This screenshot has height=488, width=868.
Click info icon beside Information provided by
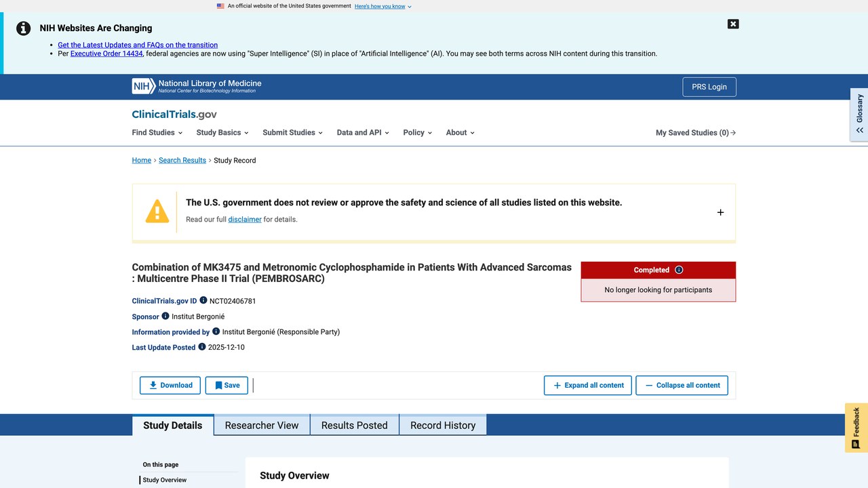(216, 331)
